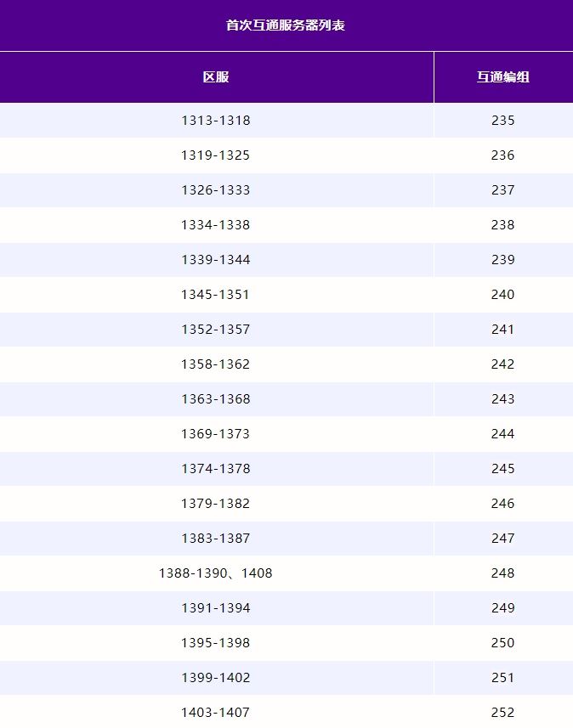This screenshot has height=728, width=573.
Task: Click the server range 1313-1318
Action: pos(216,121)
